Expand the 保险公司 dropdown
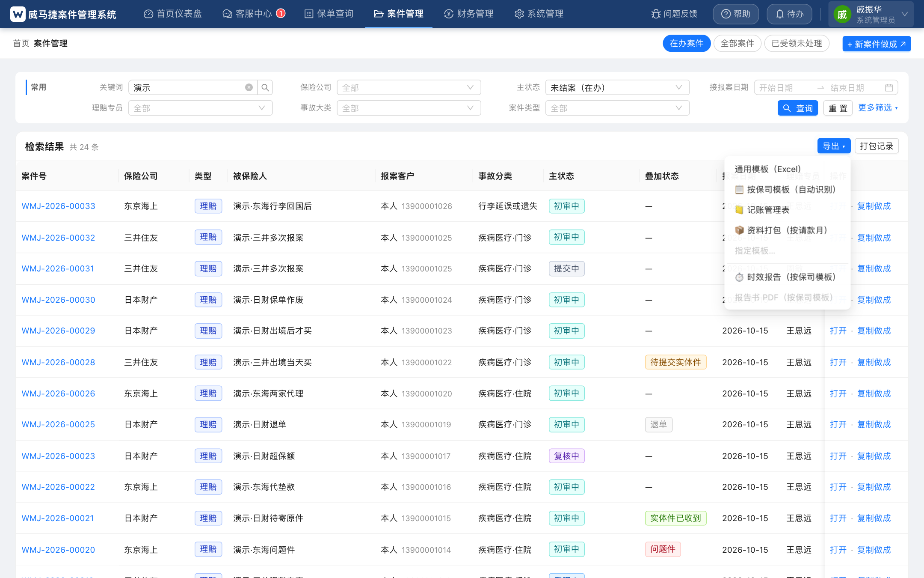Image resolution: width=924 pixels, height=578 pixels. click(x=409, y=87)
